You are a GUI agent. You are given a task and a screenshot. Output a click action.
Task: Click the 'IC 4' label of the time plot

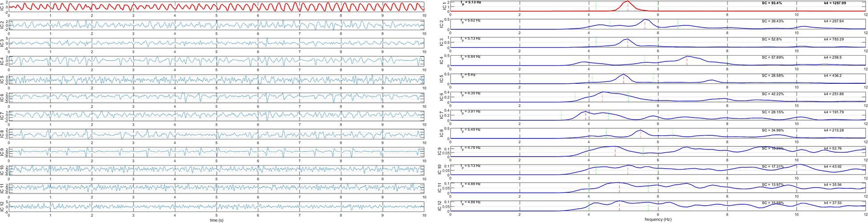click(2, 61)
